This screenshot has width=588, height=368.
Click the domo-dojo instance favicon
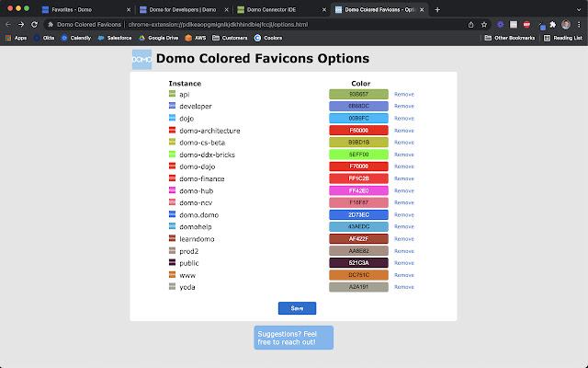tap(172, 166)
